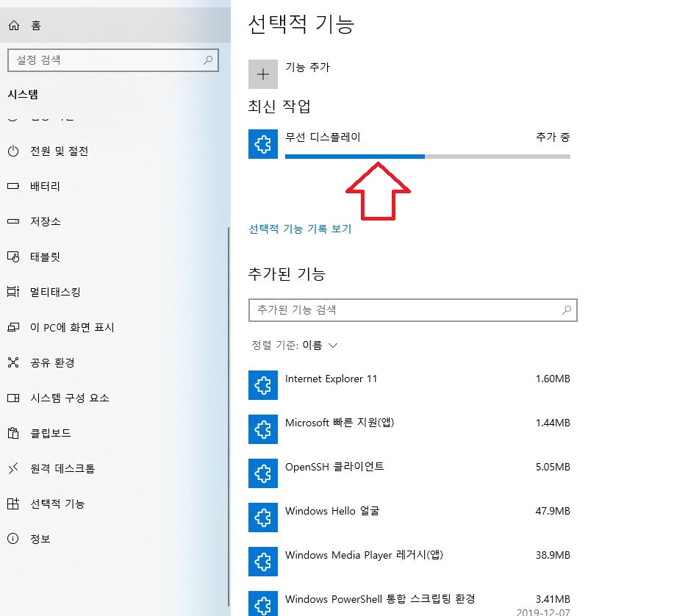
Task: Click the 기능 추가 plus button
Action: [262, 74]
